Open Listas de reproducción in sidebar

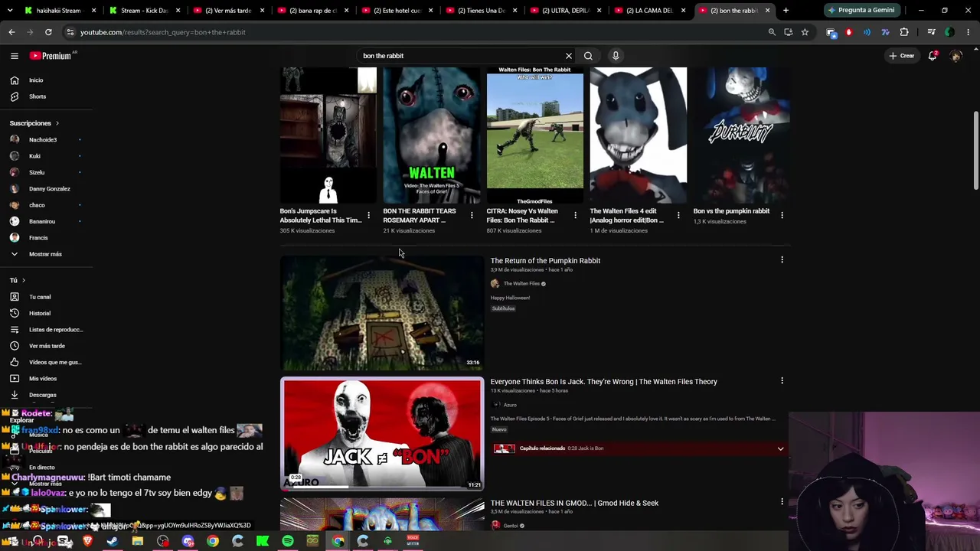pos(46,330)
